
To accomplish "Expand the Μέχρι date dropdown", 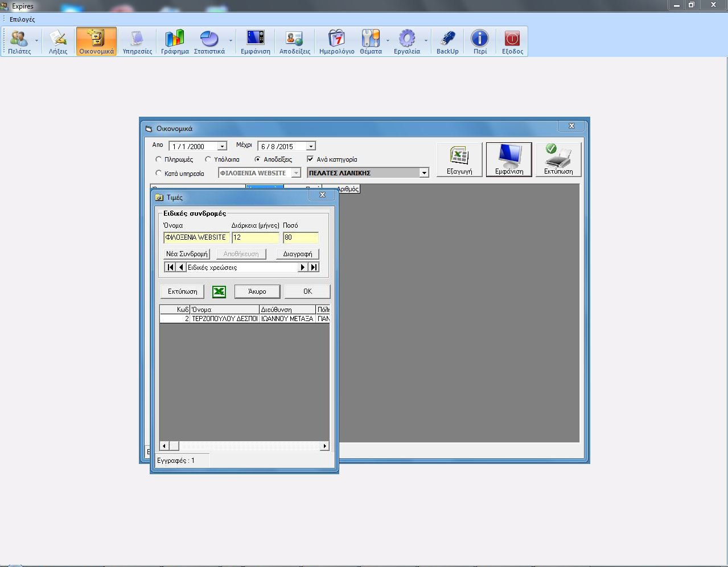I will pos(310,145).
